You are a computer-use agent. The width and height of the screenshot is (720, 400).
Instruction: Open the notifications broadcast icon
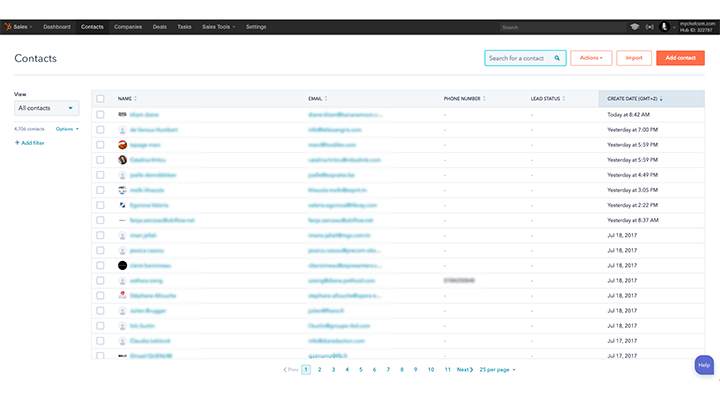pyautogui.click(x=649, y=27)
